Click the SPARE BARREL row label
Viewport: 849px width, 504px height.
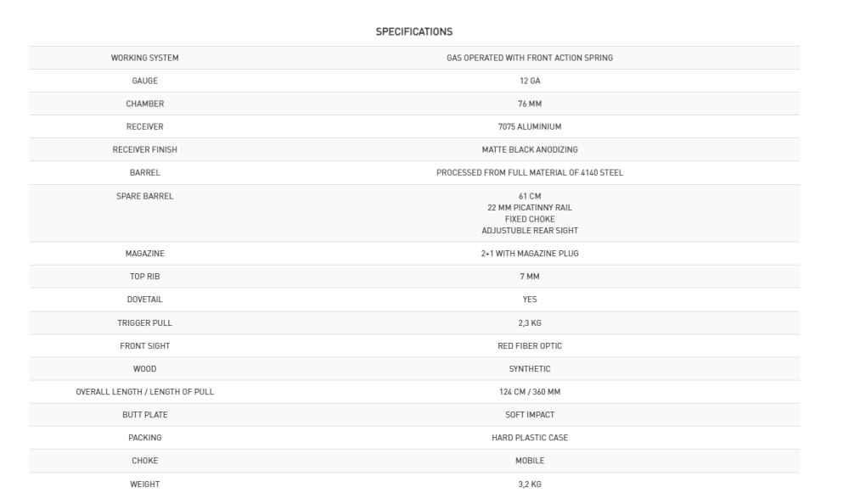[x=145, y=196]
